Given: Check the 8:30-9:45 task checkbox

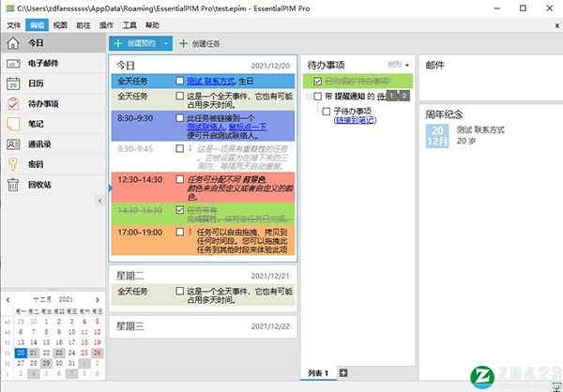Looking at the screenshot, I should coord(180,148).
